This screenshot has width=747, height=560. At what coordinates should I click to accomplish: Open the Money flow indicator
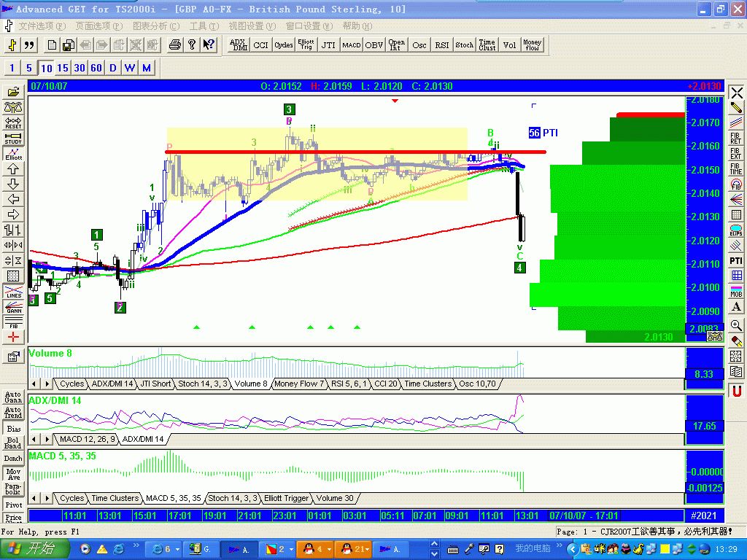532,44
